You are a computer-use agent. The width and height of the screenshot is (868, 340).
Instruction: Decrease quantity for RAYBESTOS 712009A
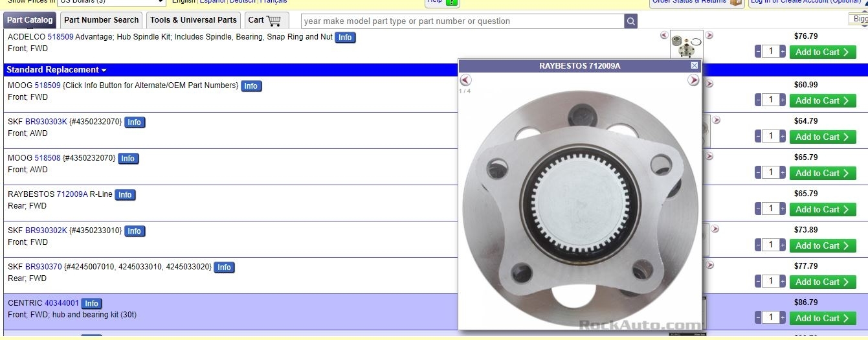[758, 209]
